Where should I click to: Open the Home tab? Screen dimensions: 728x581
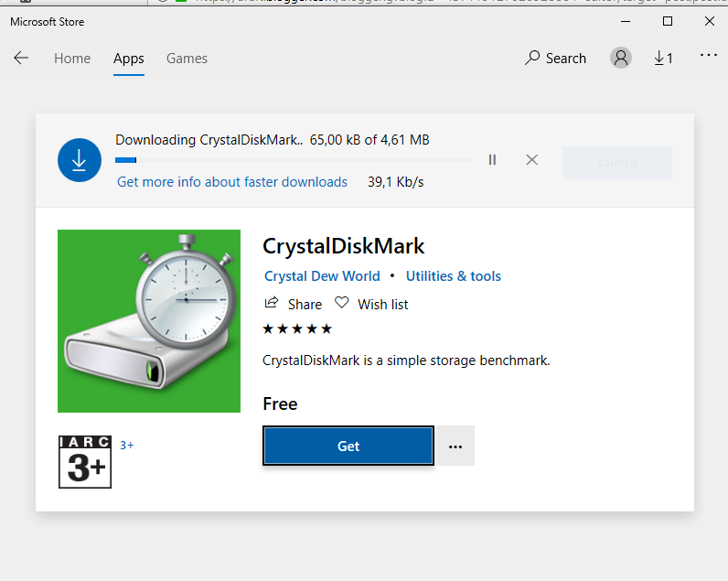coord(72,59)
